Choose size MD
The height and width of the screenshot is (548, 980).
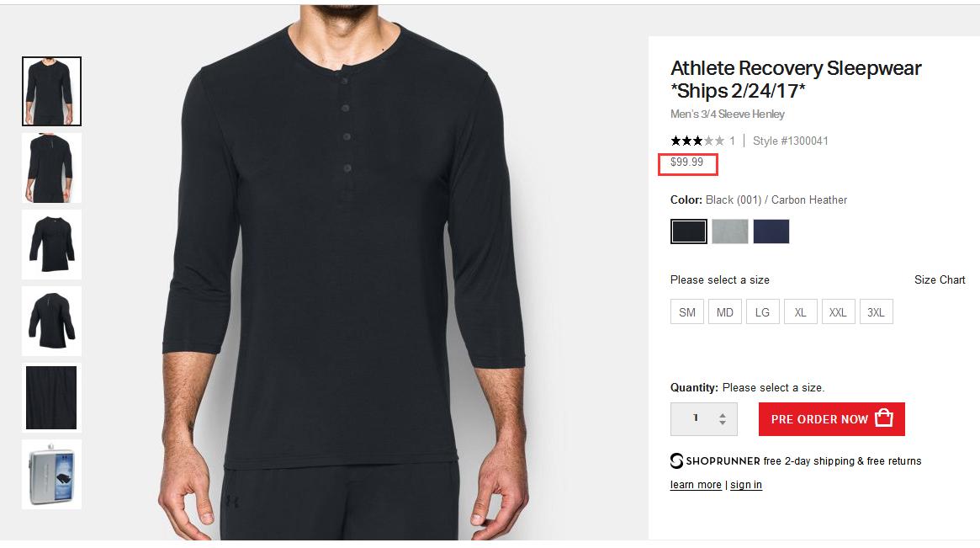[725, 312]
